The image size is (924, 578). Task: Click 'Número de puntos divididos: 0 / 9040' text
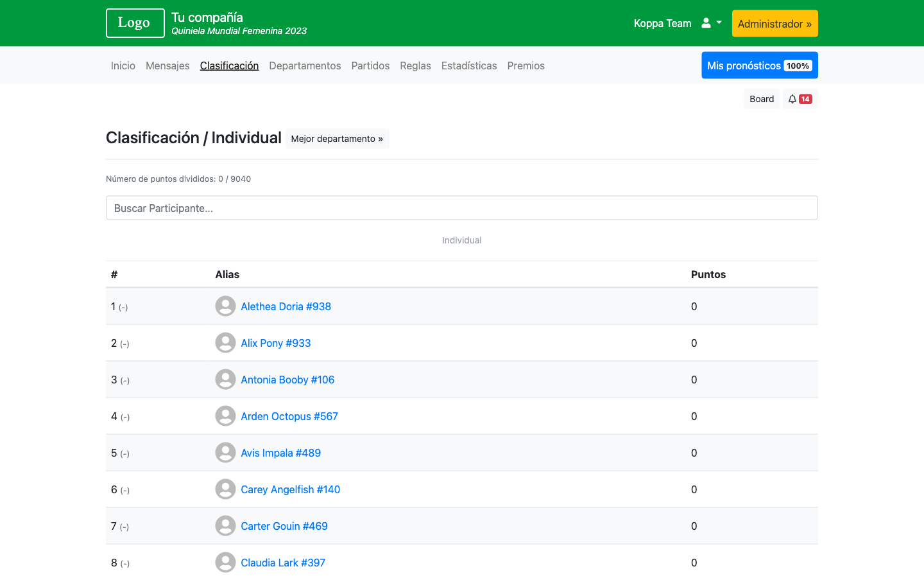[x=178, y=179]
